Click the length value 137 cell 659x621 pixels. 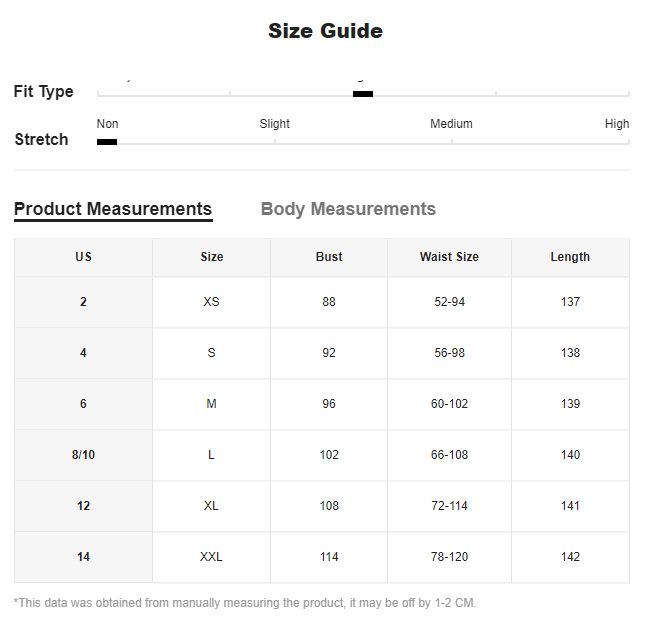coord(570,302)
